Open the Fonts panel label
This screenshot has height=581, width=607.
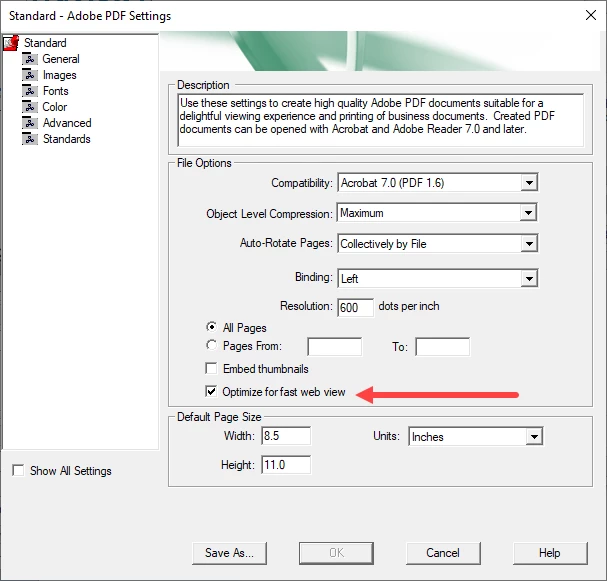[x=56, y=91]
